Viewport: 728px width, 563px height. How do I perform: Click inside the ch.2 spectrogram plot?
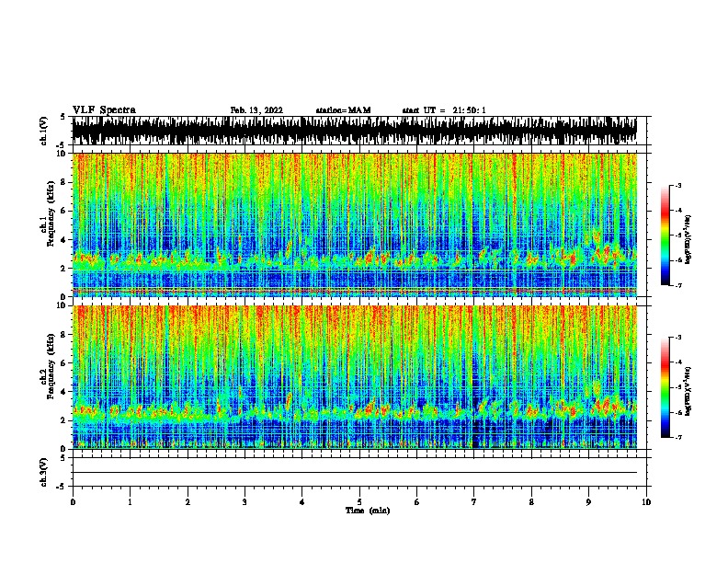[355, 377]
